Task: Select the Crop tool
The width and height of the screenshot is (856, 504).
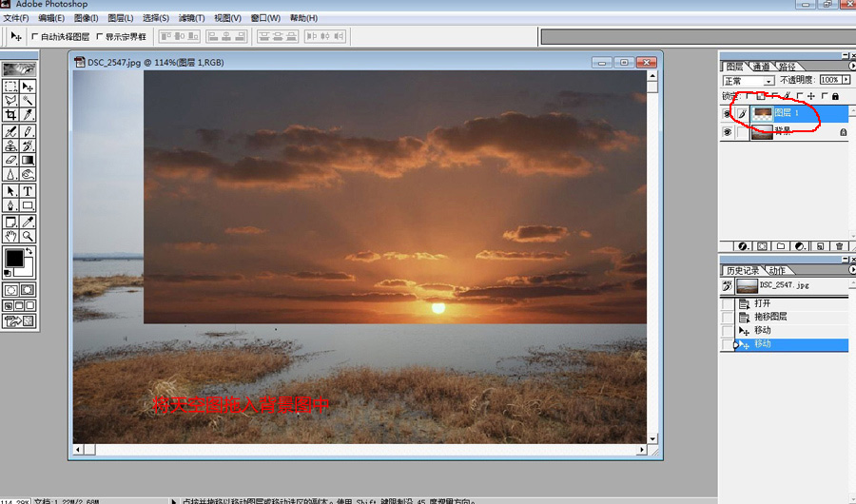Action: (10, 114)
